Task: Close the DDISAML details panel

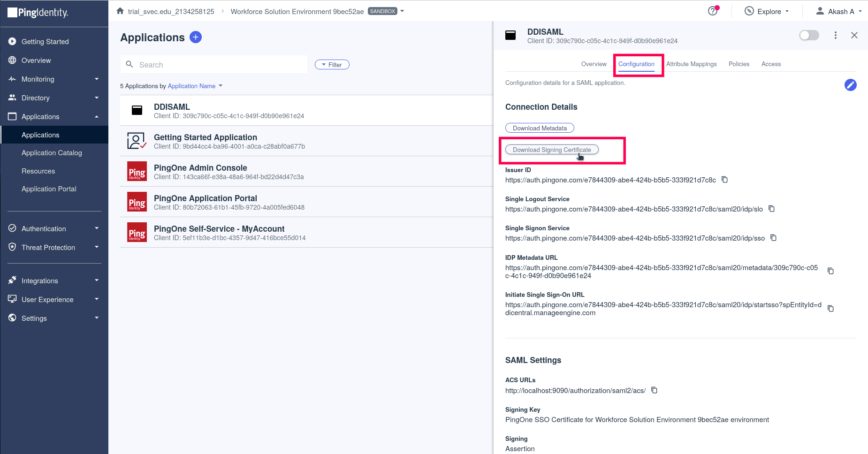Action: click(x=854, y=35)
